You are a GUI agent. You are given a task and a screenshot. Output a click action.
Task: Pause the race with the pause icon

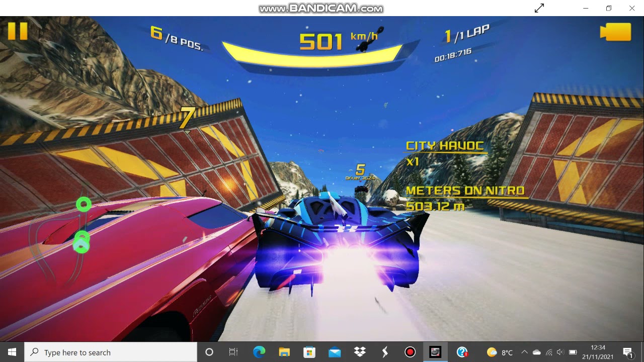[x=18, y=31]
